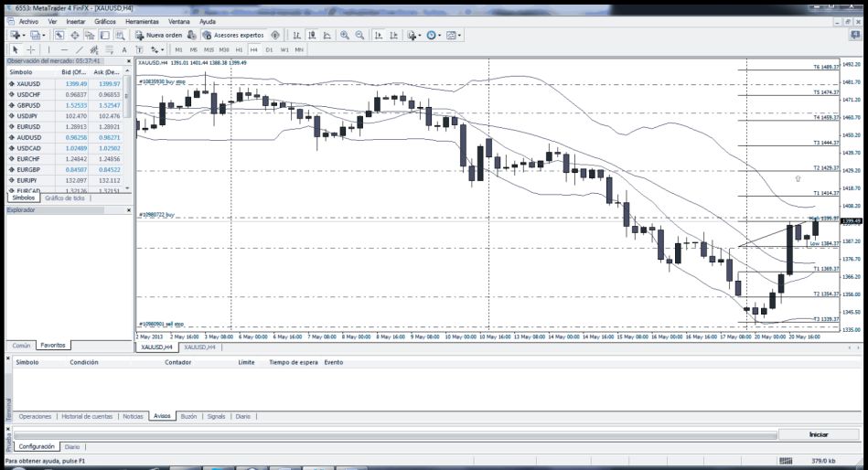The width and height of the screenshot is (868, 470).
Task: Select the vertical line drawing tool
Action: [x=48, y=49]
